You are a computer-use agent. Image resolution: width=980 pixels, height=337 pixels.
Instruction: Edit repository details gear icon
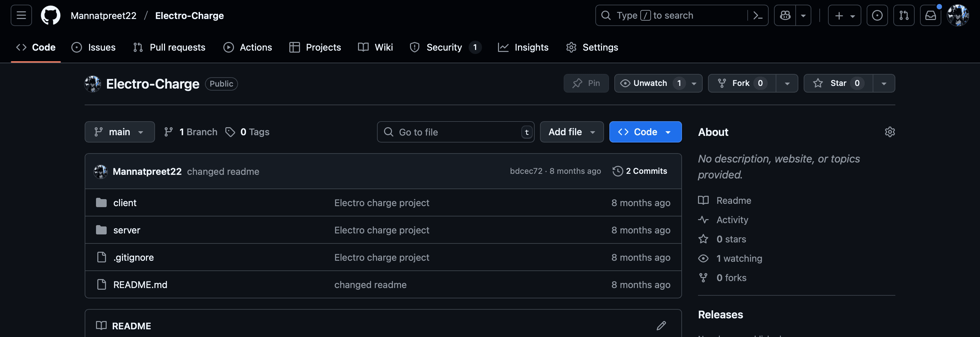tap(889, 132)
